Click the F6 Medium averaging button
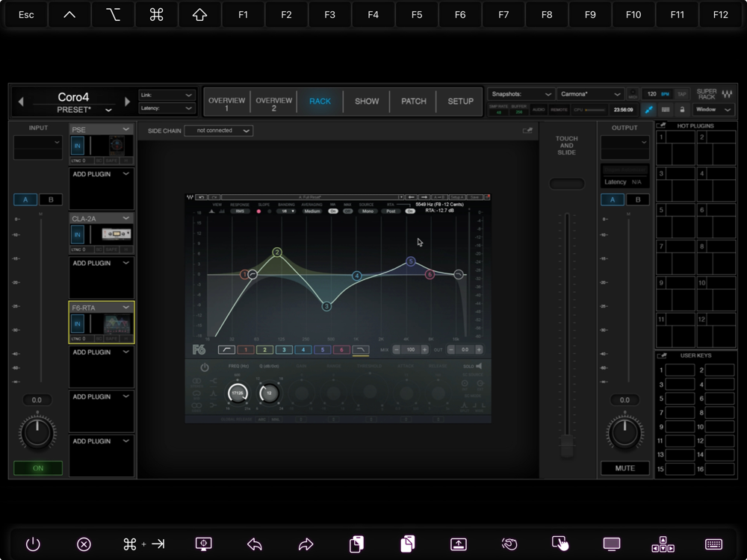This screenshot has width=747, height=560. [312, 211]
